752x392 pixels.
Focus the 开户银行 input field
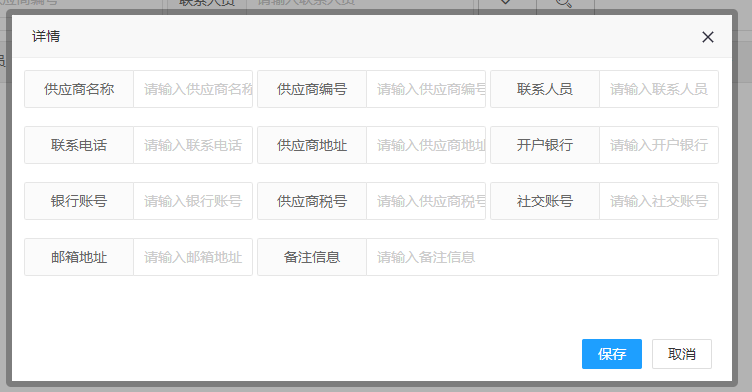pos(659,145)
